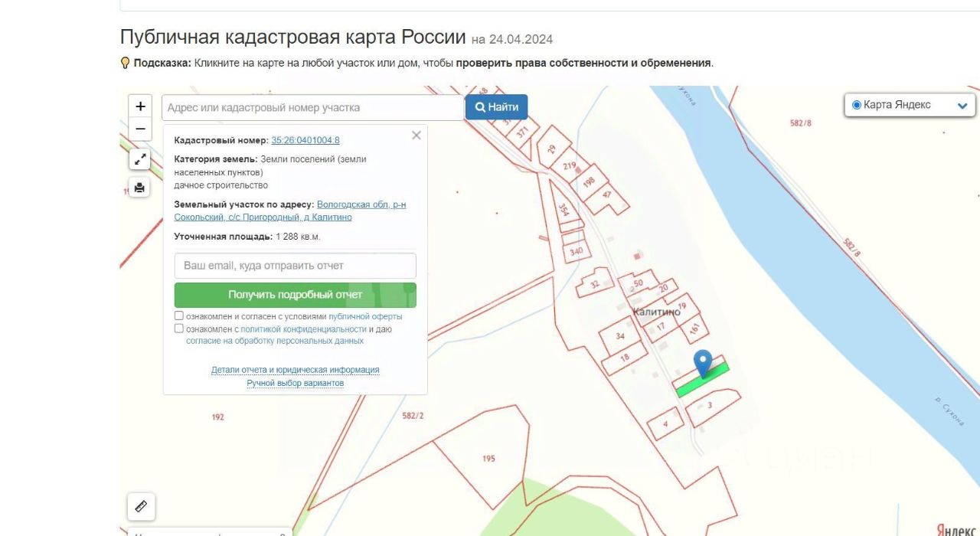The image size is (980, 536).
Task: Click the 192 parcel label
Action: point(217,417)
